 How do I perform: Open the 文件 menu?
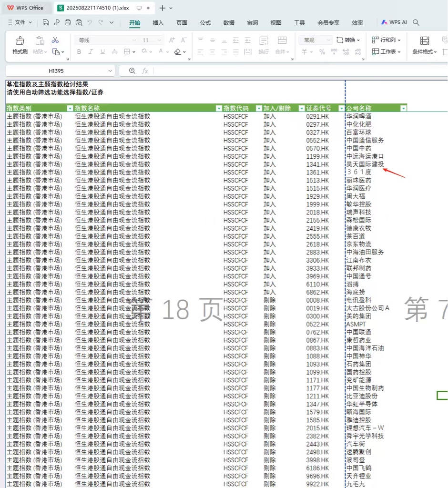pos(20,22)
